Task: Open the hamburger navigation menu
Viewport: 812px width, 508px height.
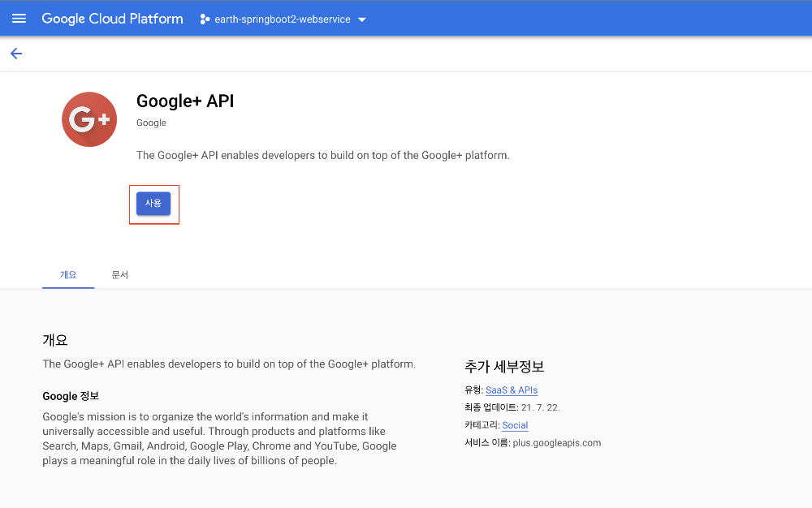Action: tap(19, 19)
